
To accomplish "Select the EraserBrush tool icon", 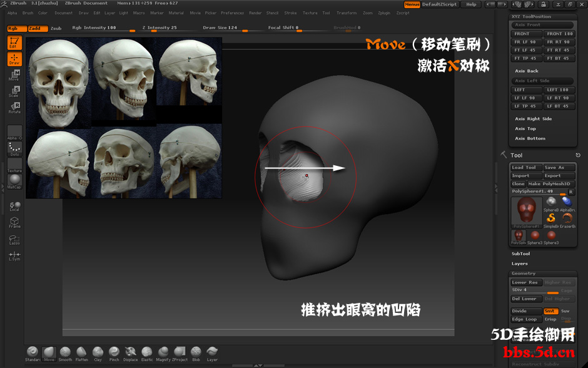I will (x=567, y=219).
